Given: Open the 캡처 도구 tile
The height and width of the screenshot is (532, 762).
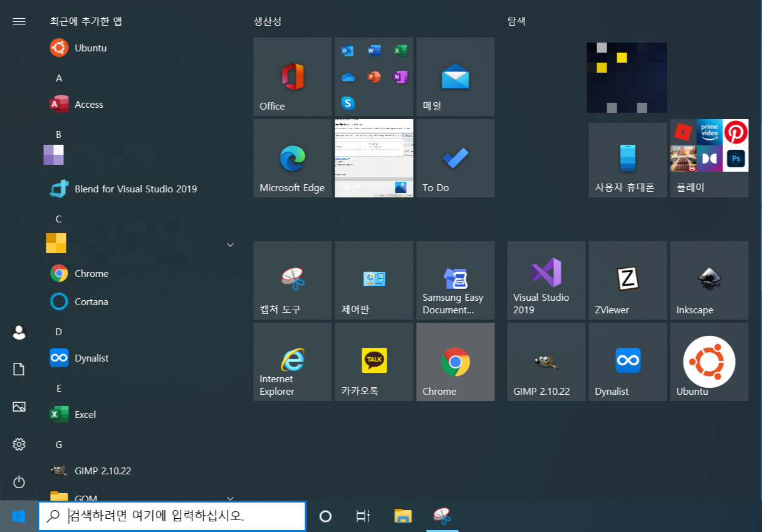Looking at the screenshot, I should (293, 280).
